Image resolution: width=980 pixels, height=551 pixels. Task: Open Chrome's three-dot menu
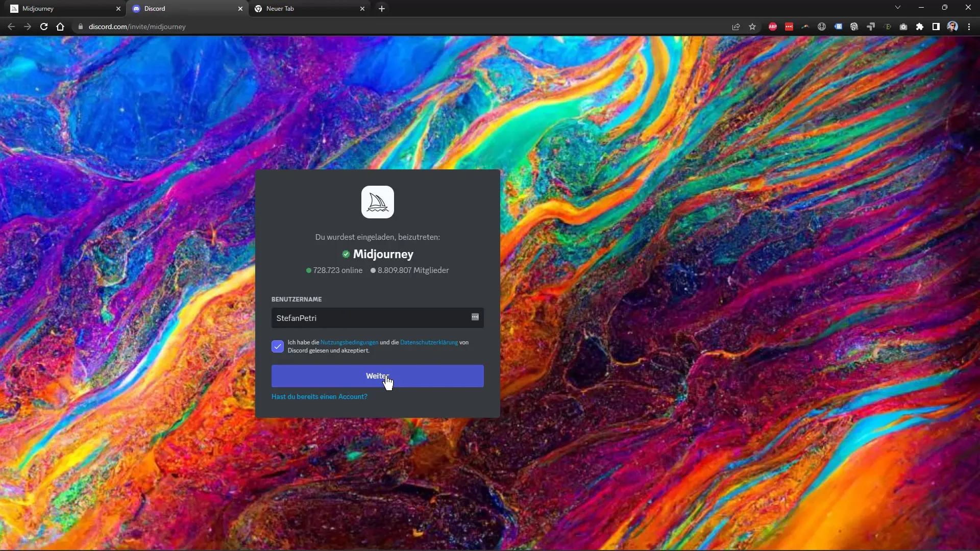pyautogui.click(x=969, y=27)
